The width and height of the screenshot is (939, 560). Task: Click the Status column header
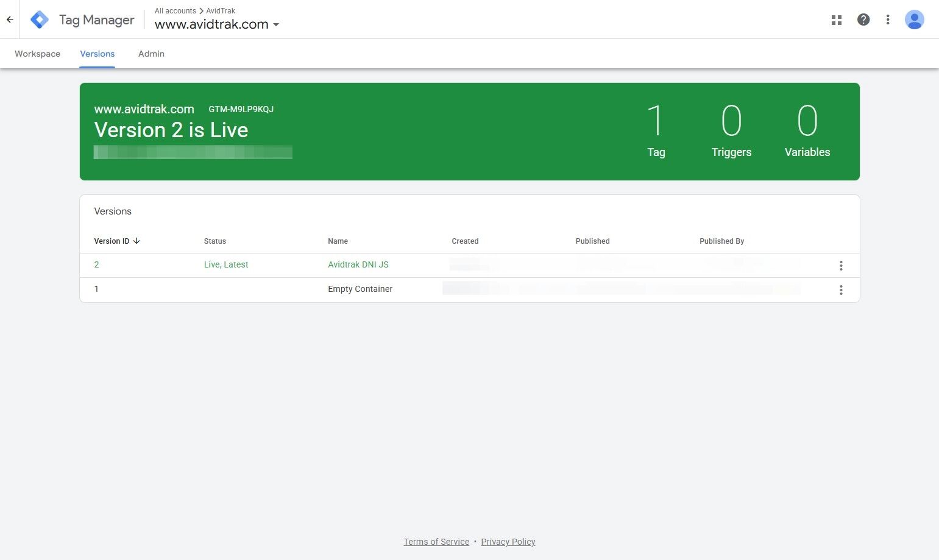pyautogui.click(x=215, y=241)
